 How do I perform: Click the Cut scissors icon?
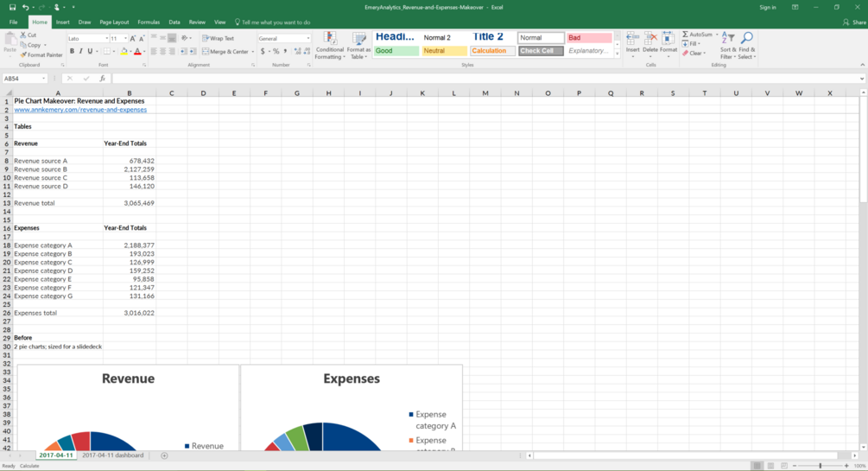[x=23, y=35]
